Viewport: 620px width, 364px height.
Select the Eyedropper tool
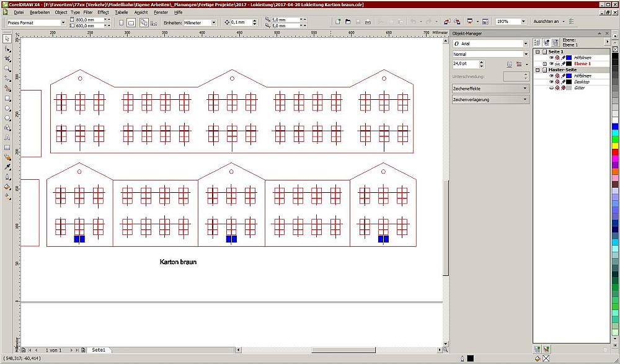click(7, 167)
